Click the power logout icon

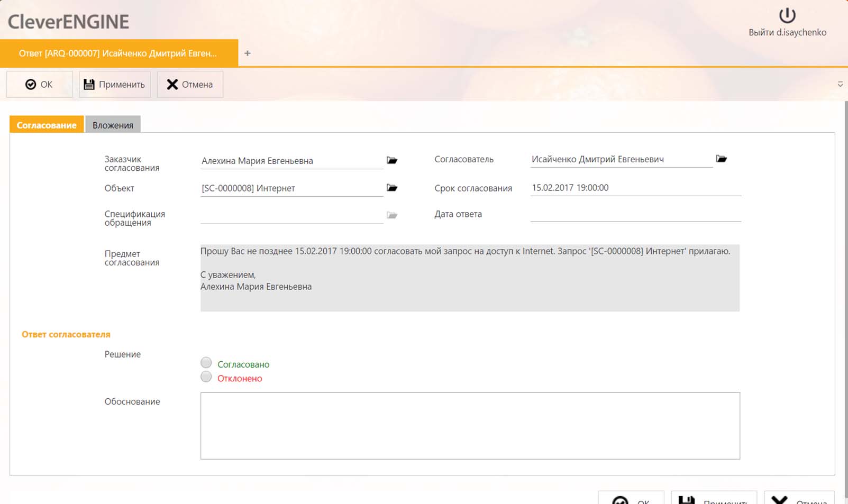coord(787,15)
